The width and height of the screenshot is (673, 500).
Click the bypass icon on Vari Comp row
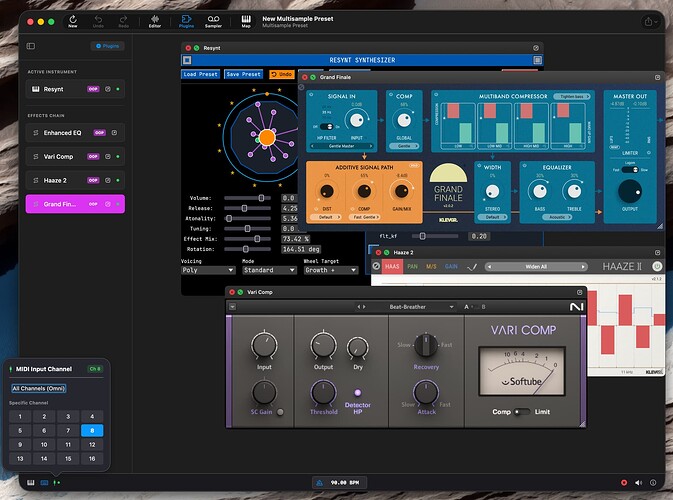[x=108, y=156]
